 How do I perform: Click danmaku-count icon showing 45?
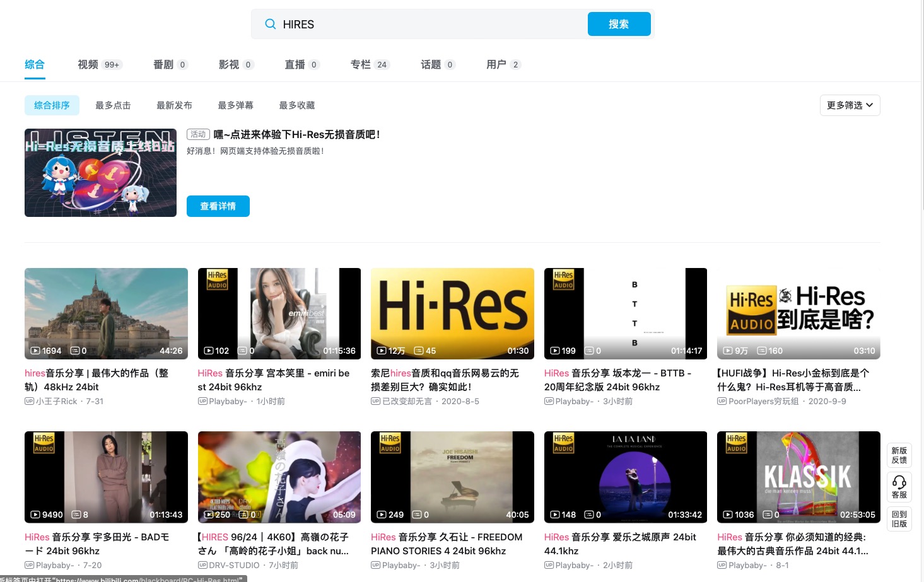[x=419, y=351]
